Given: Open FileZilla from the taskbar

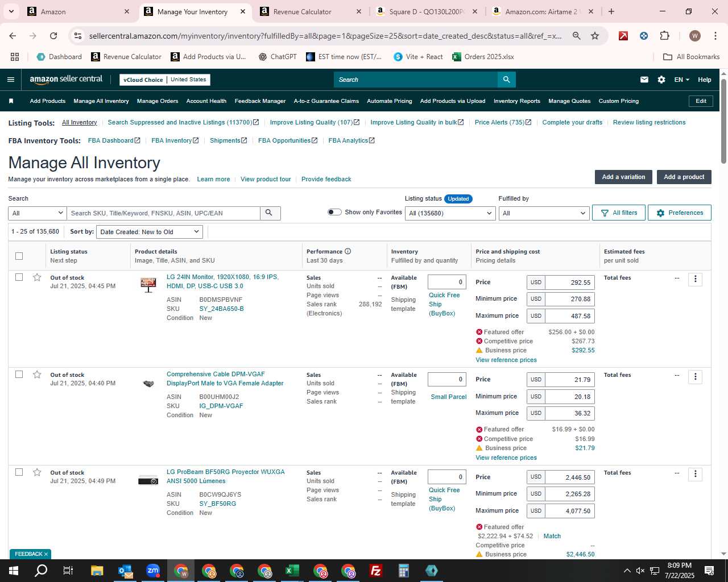Looking at the screenshot, I should click(x=375, y=571).
